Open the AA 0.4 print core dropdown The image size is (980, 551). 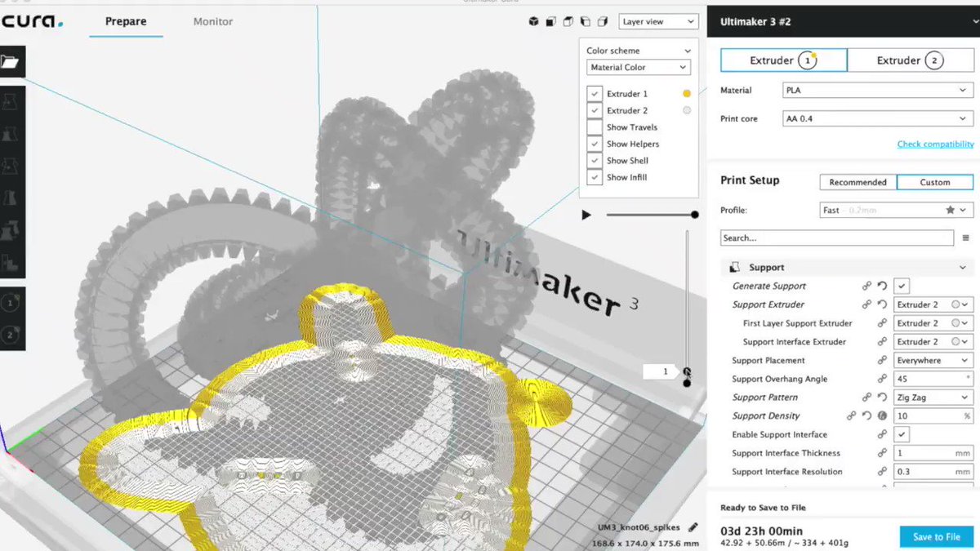(877, 119)
